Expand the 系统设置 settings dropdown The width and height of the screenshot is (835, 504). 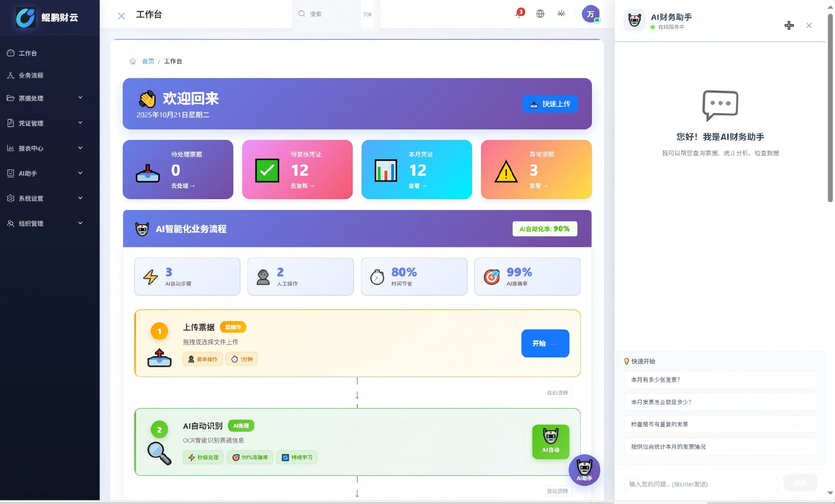80,198
